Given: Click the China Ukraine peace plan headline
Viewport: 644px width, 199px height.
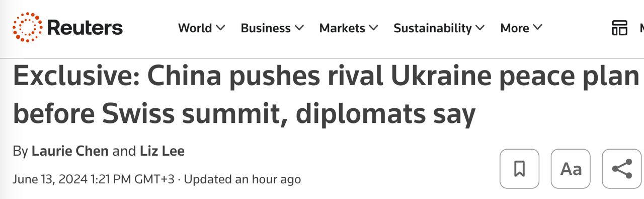Looking at the screenshot, I should [326, 95].
